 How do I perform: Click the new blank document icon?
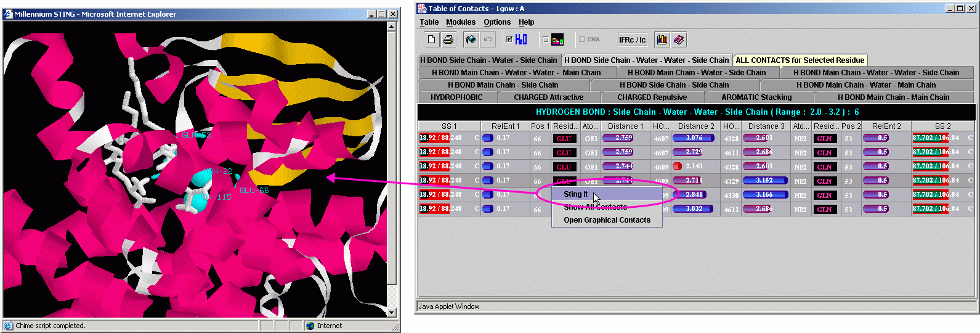pos(431,40)
